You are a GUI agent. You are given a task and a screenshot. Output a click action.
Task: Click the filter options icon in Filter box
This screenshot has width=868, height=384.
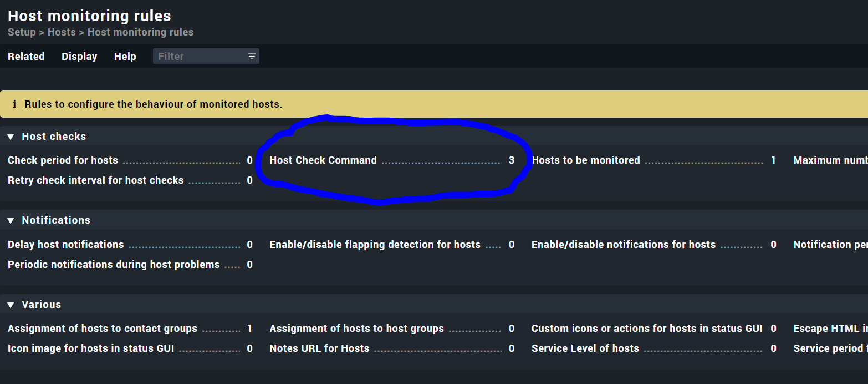coord(252,57)
